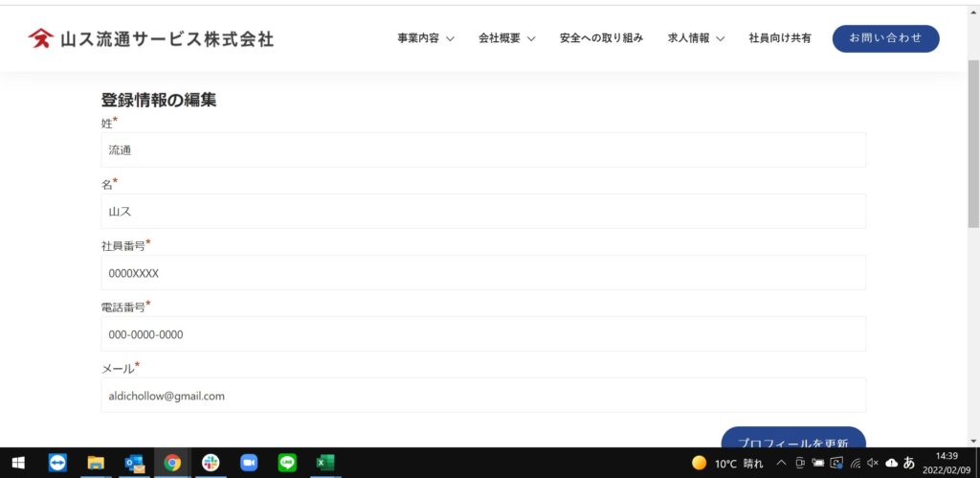Image resolution: width=980 pixels, height=478 pixels.
Task: Expand the 求人情報 dropdown menu
Action: 697,38
